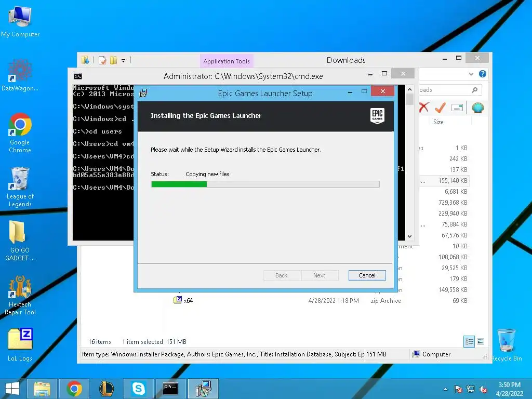The height and width of the screenshot is (399, 532).
Task: Open Skype from the taskbar
Action: coord(138,389)
